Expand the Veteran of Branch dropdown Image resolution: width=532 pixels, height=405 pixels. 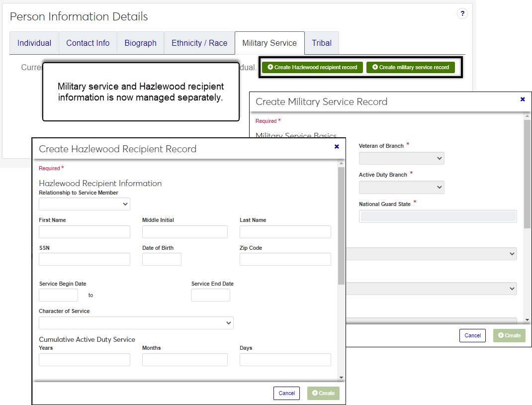pyautogui.click(x=401, y=158)
